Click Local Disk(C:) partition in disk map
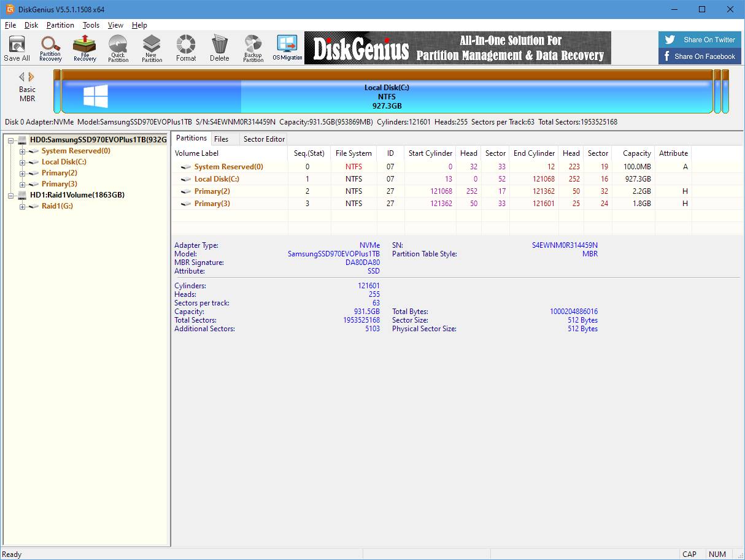 tap(387, 91)
